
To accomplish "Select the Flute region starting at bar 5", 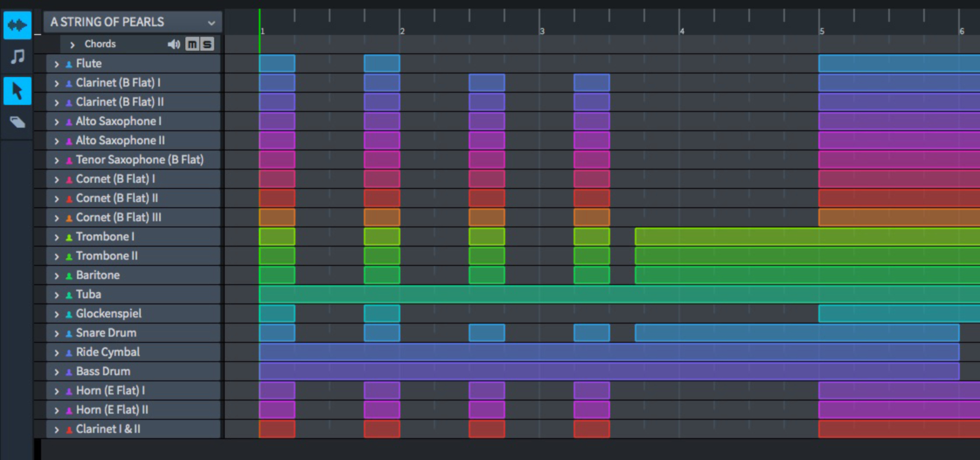I will tap(899, 63).
